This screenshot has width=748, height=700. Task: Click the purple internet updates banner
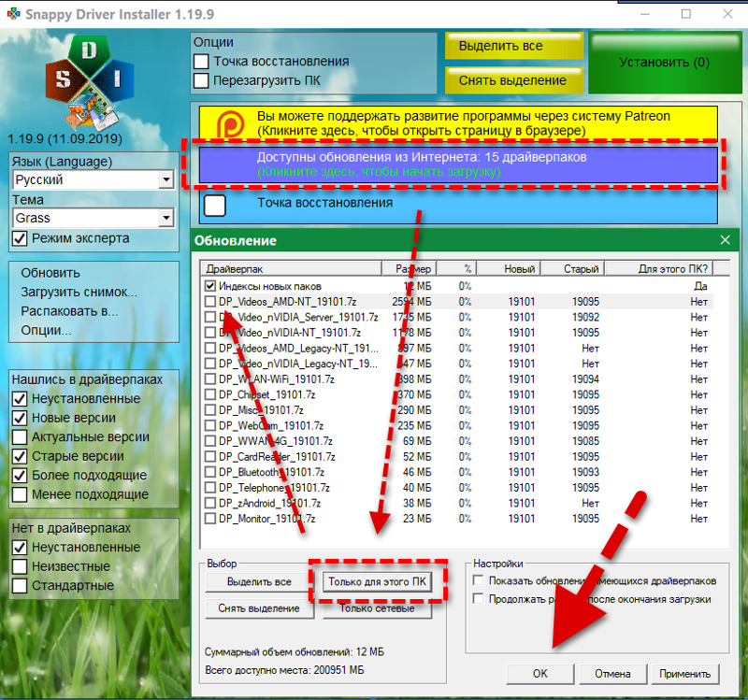458,164
